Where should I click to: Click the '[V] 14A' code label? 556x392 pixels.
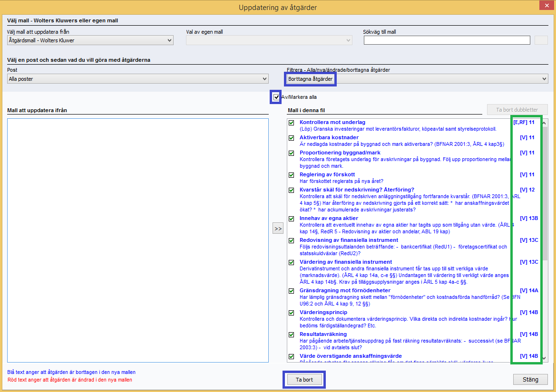[529, 290]
